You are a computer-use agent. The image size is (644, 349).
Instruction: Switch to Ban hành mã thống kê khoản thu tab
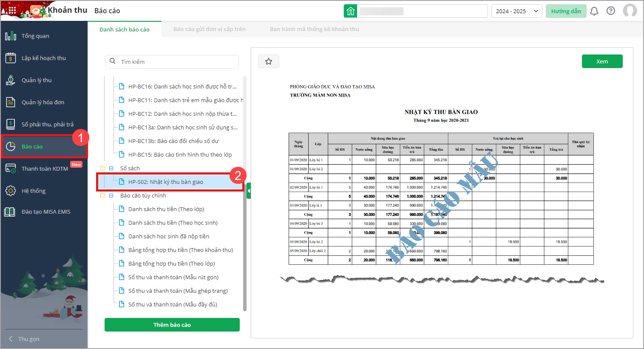(315, 29)
